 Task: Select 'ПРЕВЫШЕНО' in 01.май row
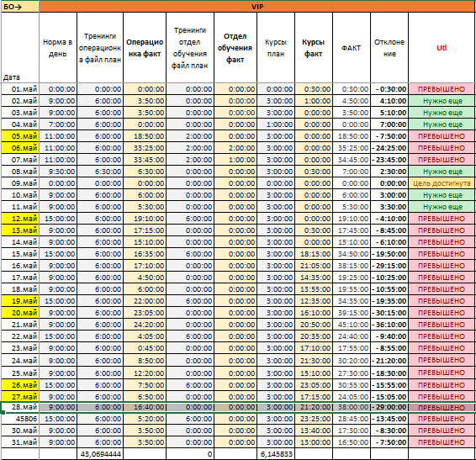click(442, 89)
